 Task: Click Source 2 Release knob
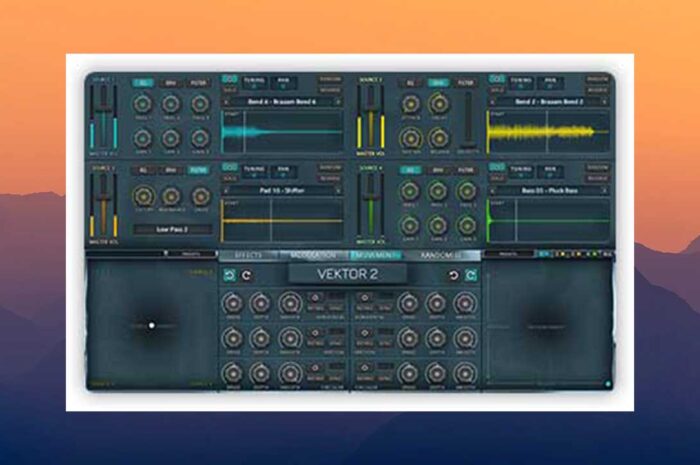pyautogui.click(x=439, y=138)
